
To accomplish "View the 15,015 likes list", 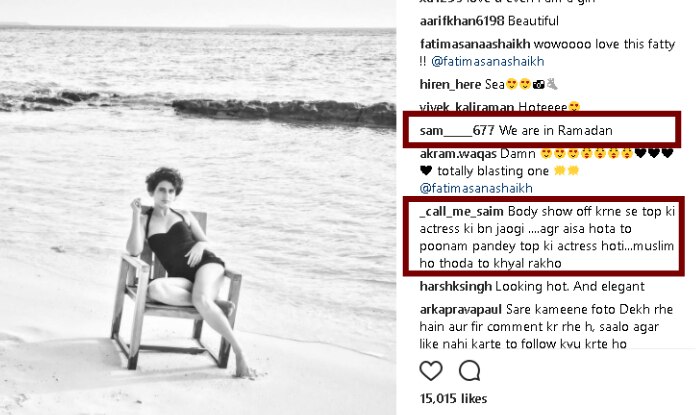I will coord(453,398).
